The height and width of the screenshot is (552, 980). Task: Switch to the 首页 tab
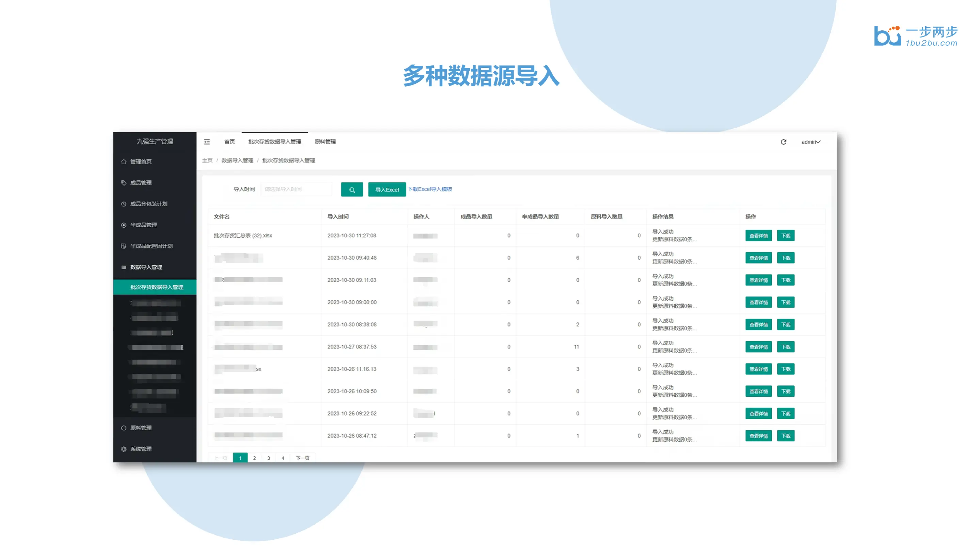point(230,142)
